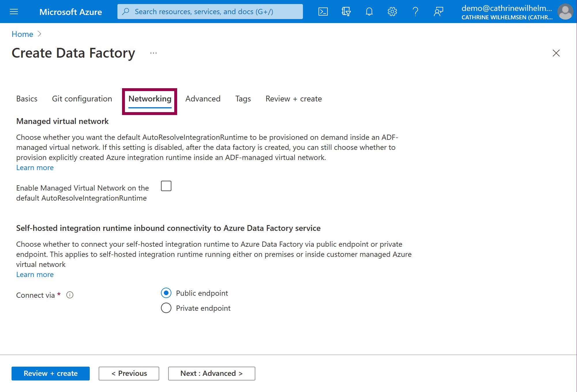Open Directories and subscriptions filter icon
This screenshot has height=392, width=577.
pyautogui.click(x=346, y=12)
